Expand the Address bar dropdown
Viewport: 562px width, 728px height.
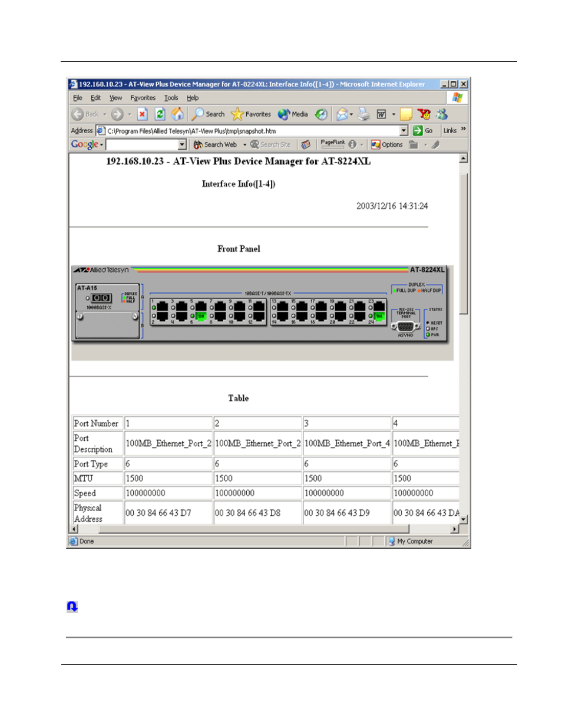click(x=404, y=131)
